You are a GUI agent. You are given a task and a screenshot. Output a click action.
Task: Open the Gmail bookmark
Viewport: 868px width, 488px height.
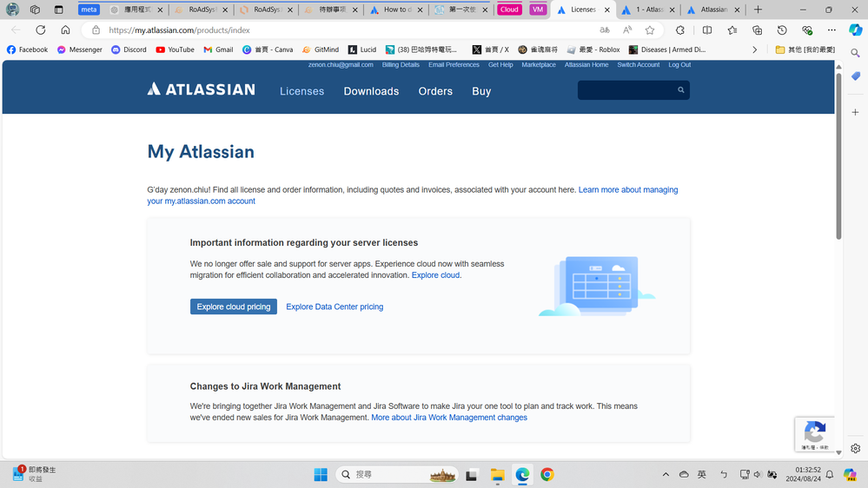(218, 49)
